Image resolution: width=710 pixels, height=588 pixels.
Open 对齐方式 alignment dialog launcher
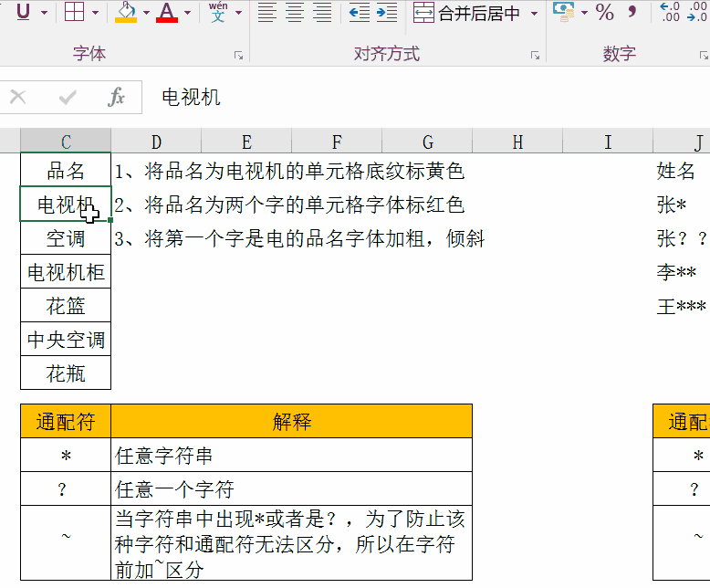tap(535, 56)
